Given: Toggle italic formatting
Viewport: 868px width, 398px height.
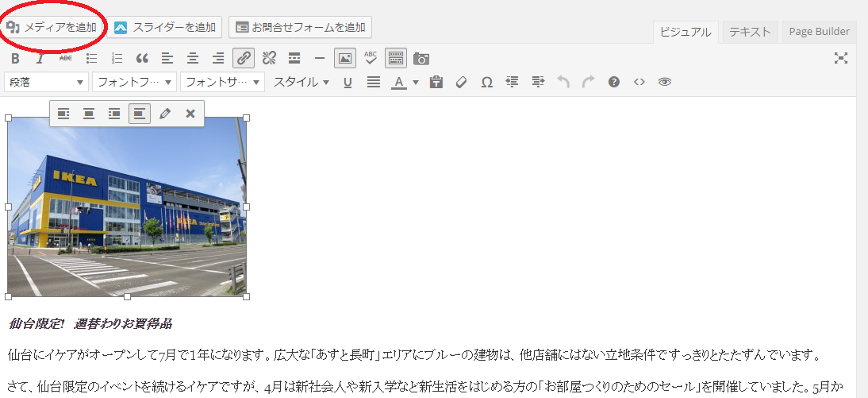Looking at the screenshot, I should (40, 58).
